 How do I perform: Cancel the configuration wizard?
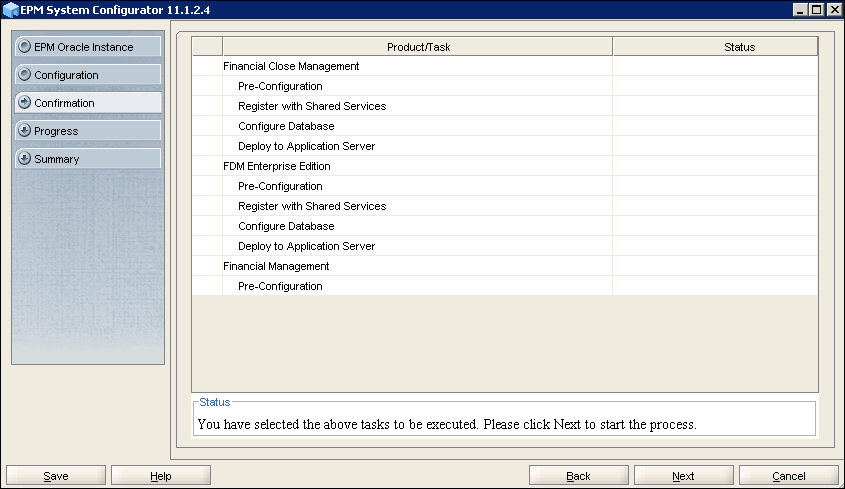point(788,476)
